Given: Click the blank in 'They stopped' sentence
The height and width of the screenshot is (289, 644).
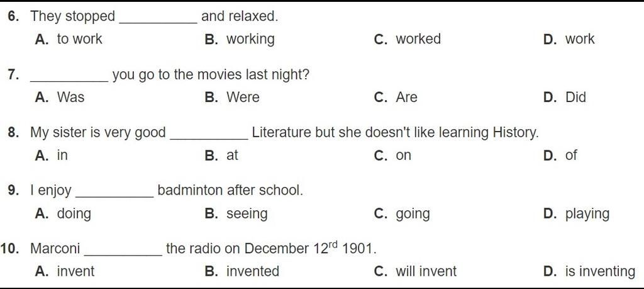Looking at the screenshot, I should (x=158, y=19).
